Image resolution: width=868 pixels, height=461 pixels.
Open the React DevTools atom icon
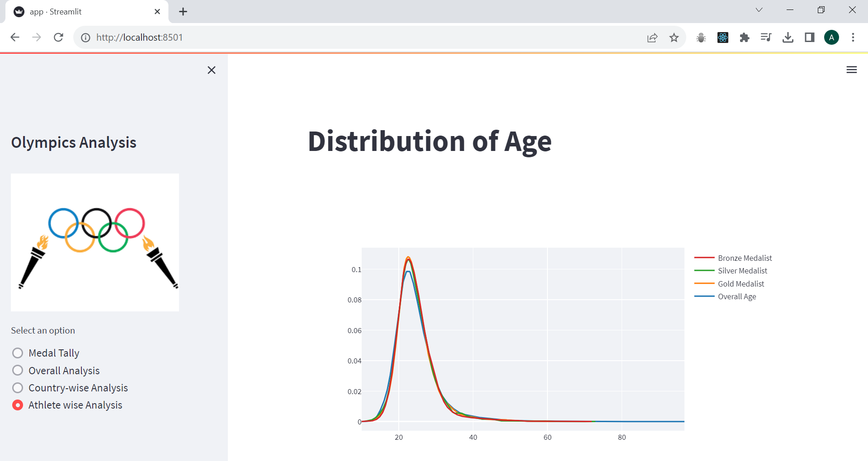coord(722,38)
